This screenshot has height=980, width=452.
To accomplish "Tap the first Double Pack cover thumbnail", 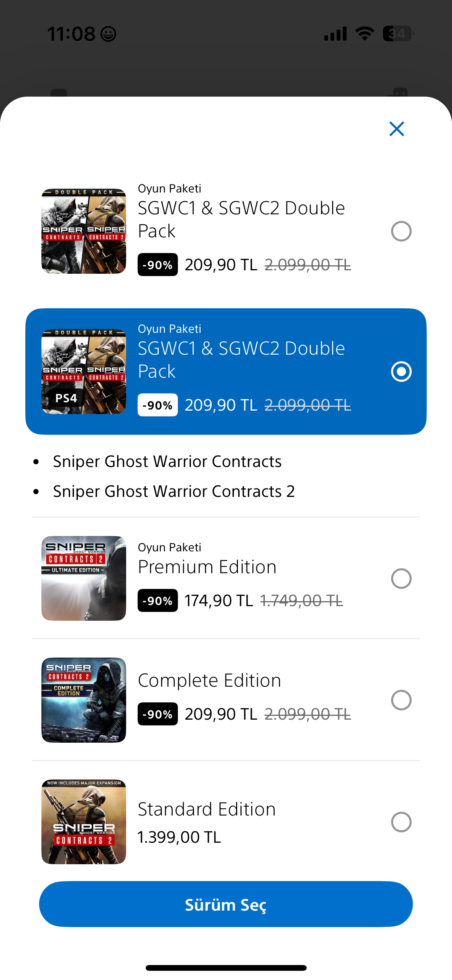I will pos(84,231).
